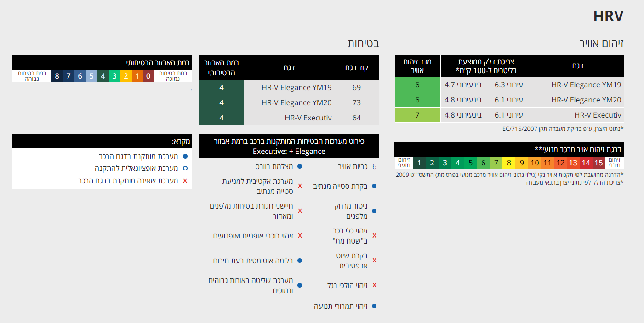Click the צריכת דלק ממוצעת column header
The image size is (644, 323).
[486, 66]
